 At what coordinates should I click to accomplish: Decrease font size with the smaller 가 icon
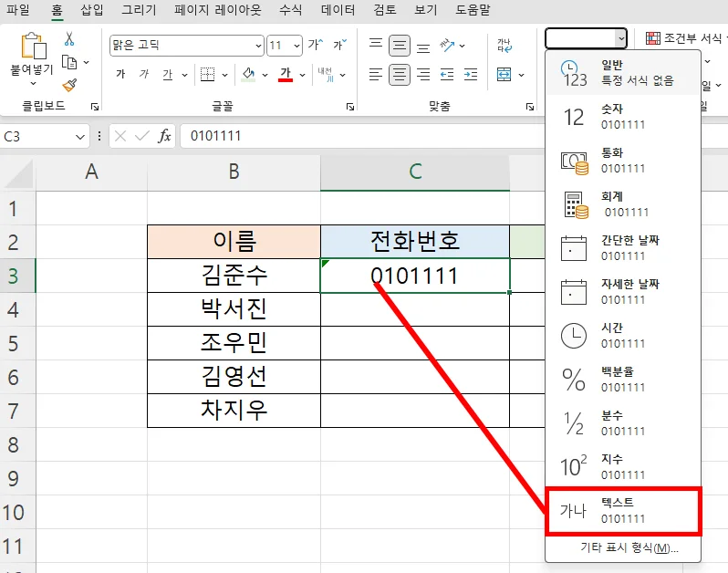[339, 45]
